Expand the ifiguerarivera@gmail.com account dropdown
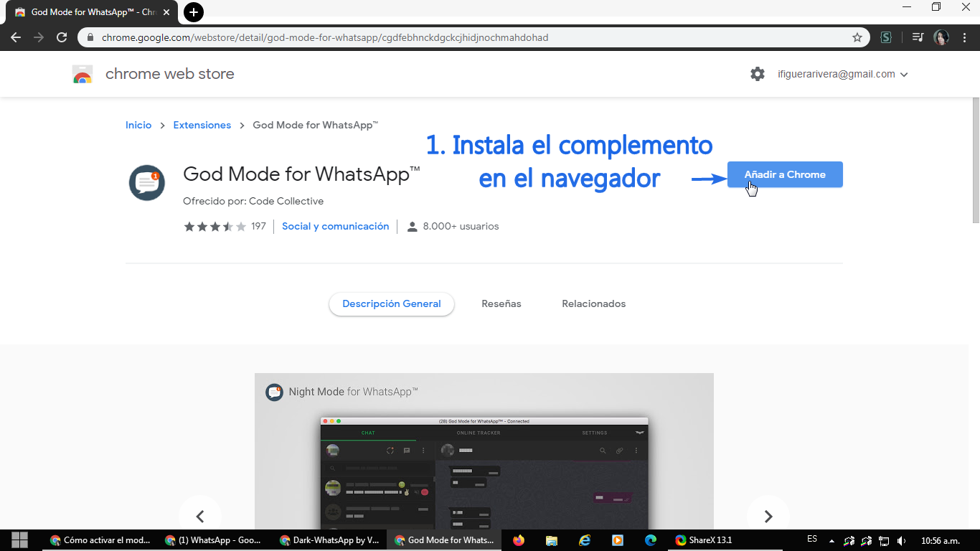The width and height of the screenshot is (980, 551). pos(843,74)
